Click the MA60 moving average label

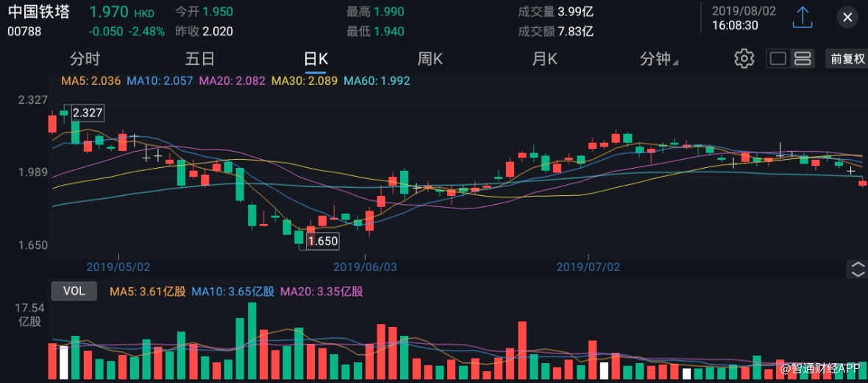377,81
